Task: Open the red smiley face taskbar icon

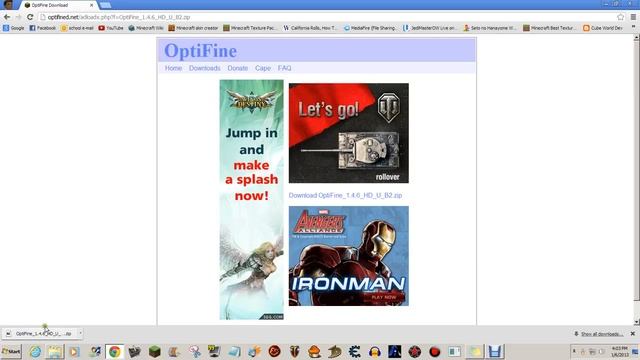Action: [x=274, y=351]
